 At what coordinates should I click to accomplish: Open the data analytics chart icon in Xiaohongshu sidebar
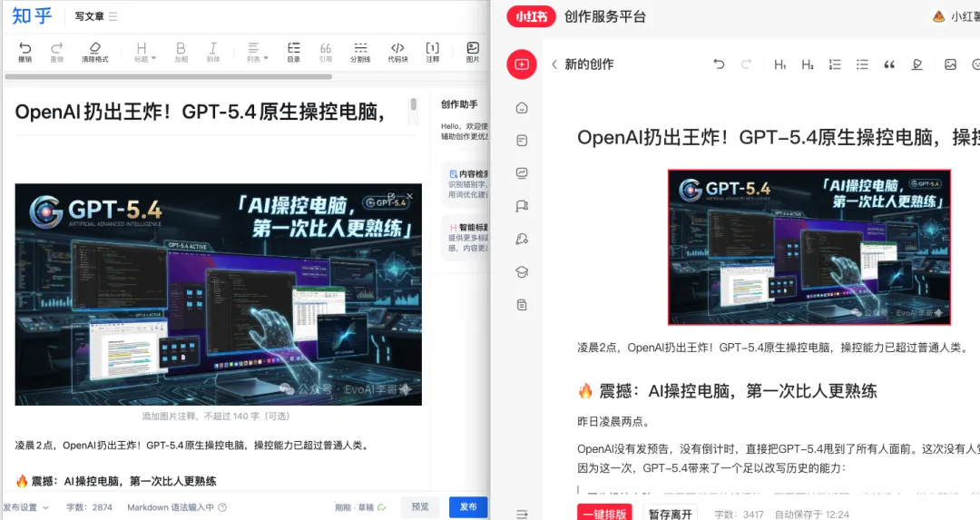tap(522, 173)
